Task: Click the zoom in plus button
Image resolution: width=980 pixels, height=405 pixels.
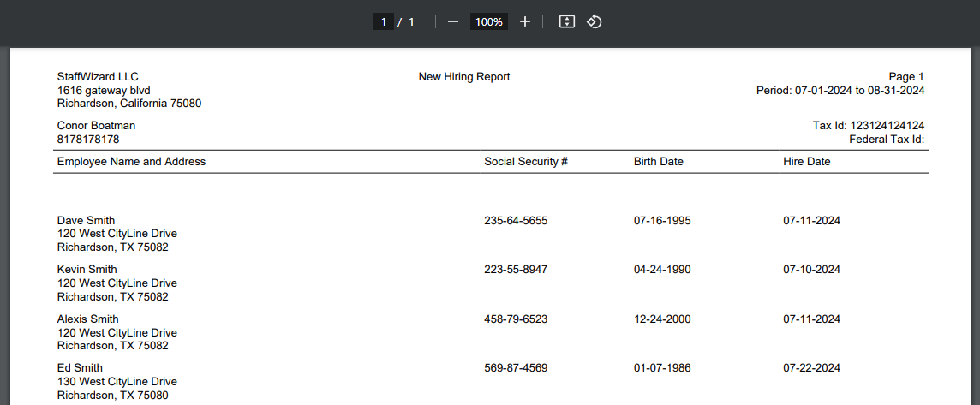Action: (525, 21)
